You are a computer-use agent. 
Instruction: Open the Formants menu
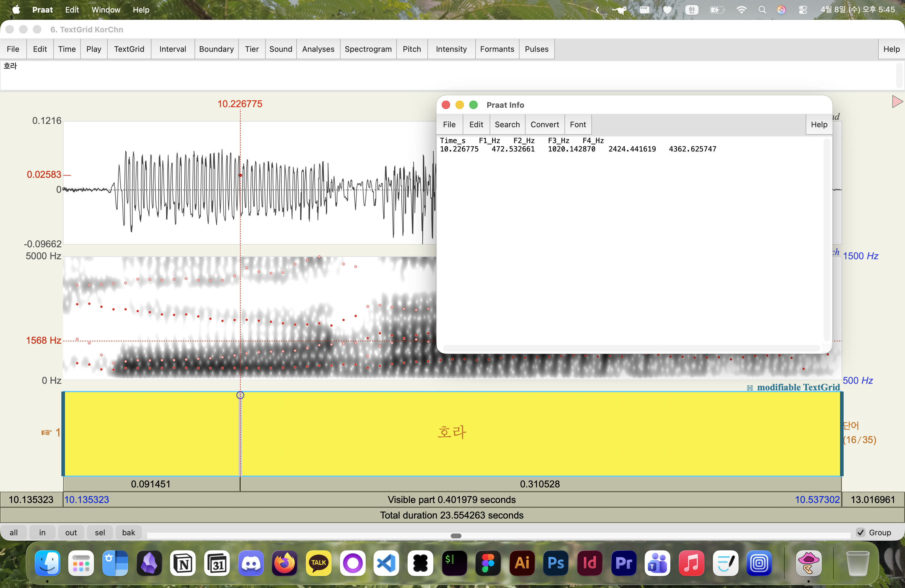point(496,49)
